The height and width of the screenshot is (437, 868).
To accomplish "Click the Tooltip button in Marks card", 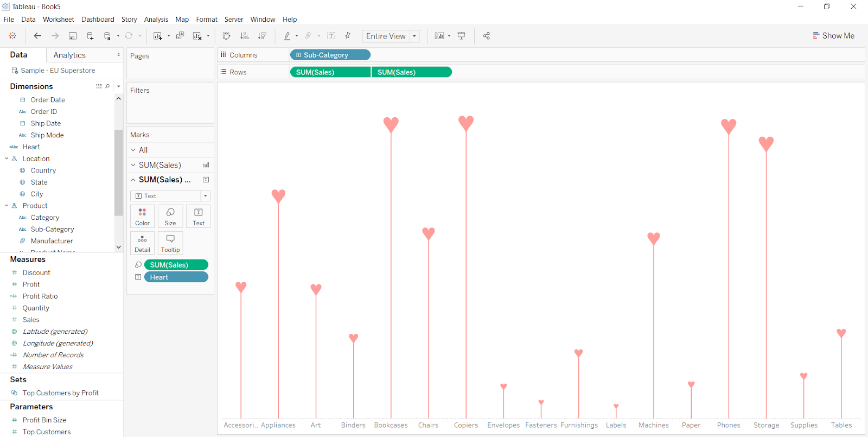I will pos(170,243).
